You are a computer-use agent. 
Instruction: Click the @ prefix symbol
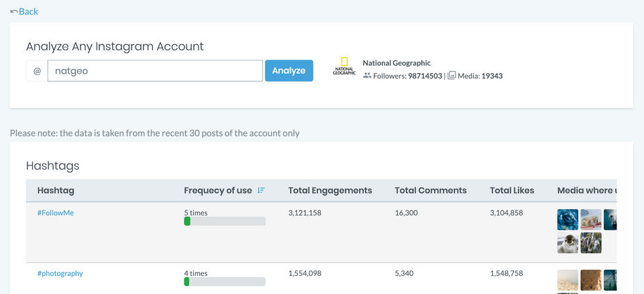coord(37,71)
